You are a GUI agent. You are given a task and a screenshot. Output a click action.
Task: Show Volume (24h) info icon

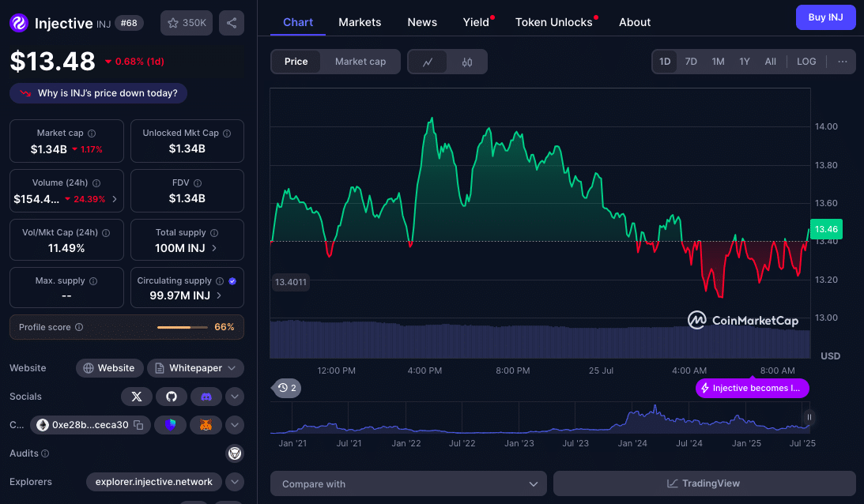[96, 182]
